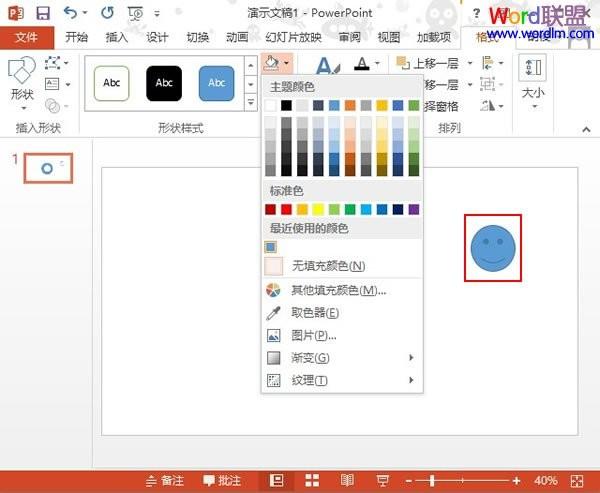Image resolution: width=600 pixels, height=493 pixels.
Task: Select the smiley face shape on slide
Action: coord(493,248)
